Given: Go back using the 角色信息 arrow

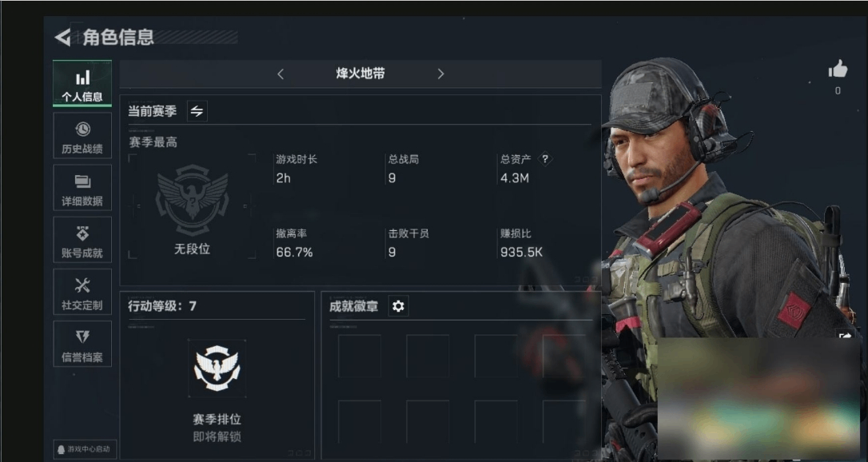Looking at the screenshot, I should (x=62, y=38).
